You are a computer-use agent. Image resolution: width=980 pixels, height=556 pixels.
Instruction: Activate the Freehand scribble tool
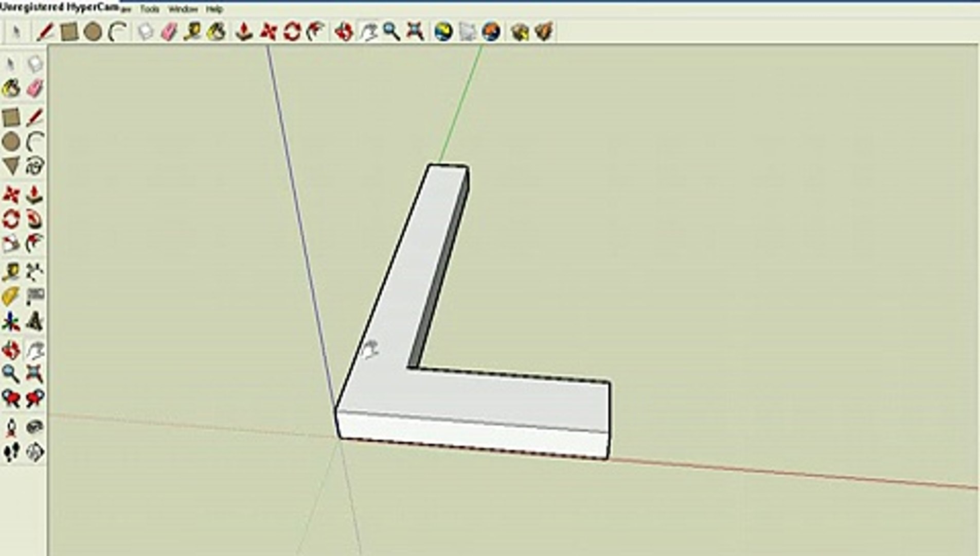34,166
